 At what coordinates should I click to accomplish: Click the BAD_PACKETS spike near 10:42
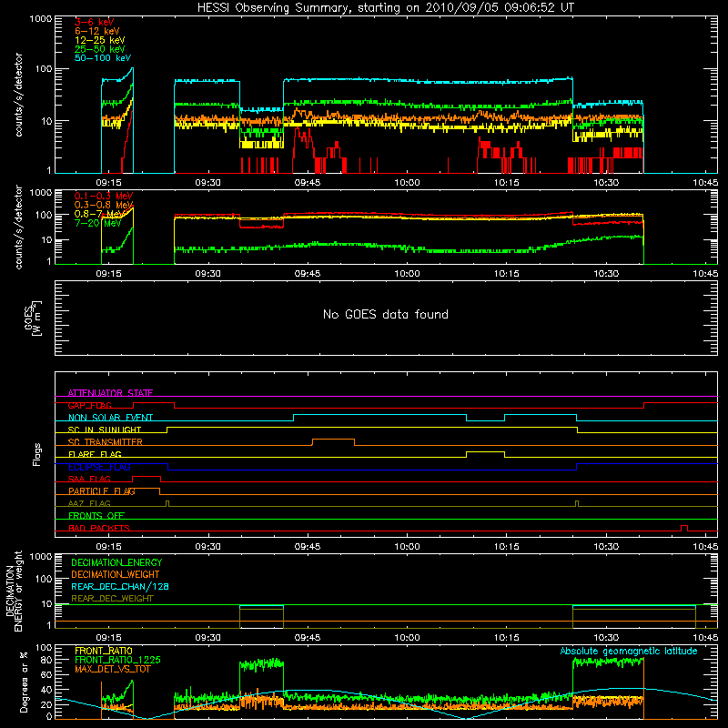coord(684,528)
